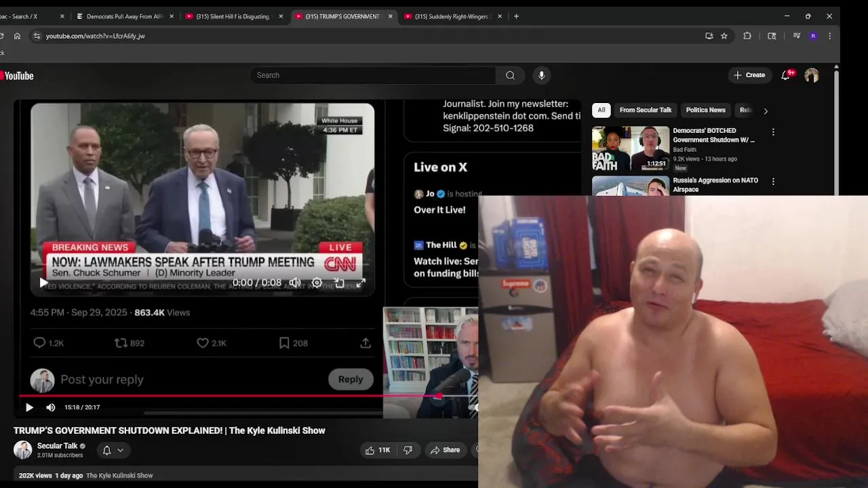Click The Hill live listing
The width and height of the screenshot is (868, 488).
[446, 258]
